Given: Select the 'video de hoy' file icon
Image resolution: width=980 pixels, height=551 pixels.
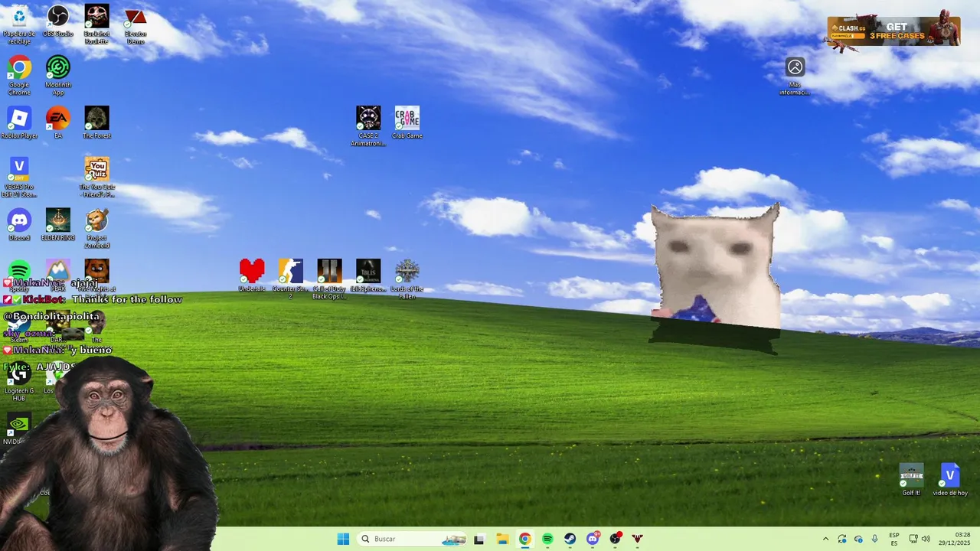Looking at the screenshot, I should pyautogui.click(x=950, y=480).
